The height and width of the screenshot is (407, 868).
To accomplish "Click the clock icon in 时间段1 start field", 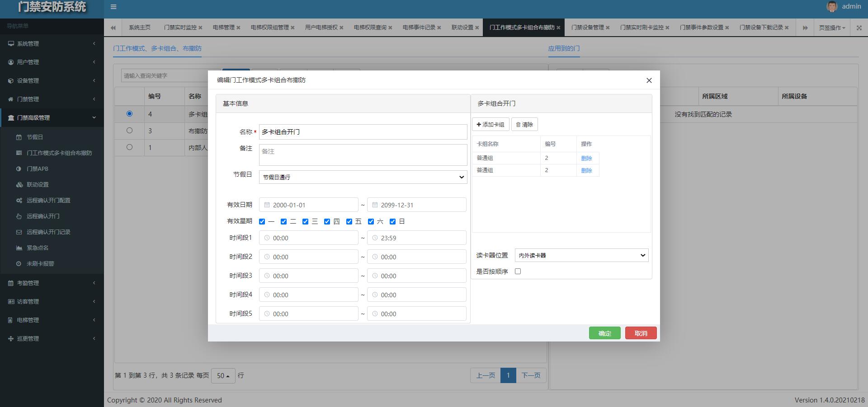I will tap(267, 238).
